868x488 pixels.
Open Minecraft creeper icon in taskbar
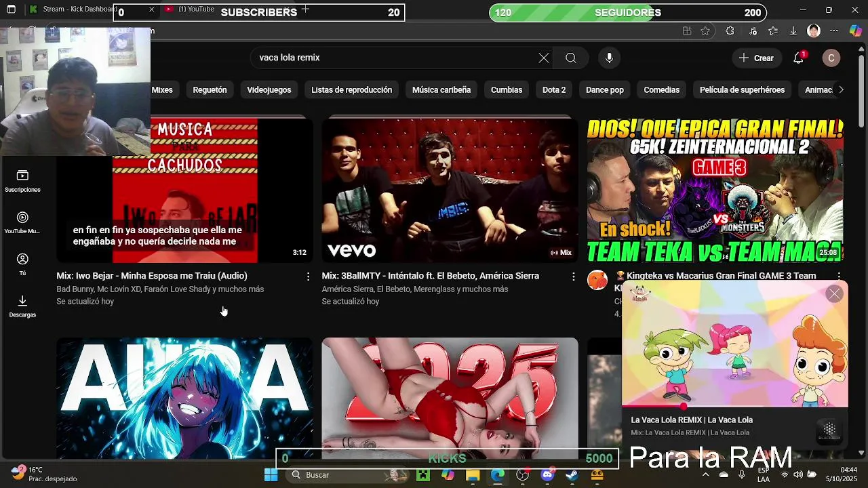click(x=423, y=475)
